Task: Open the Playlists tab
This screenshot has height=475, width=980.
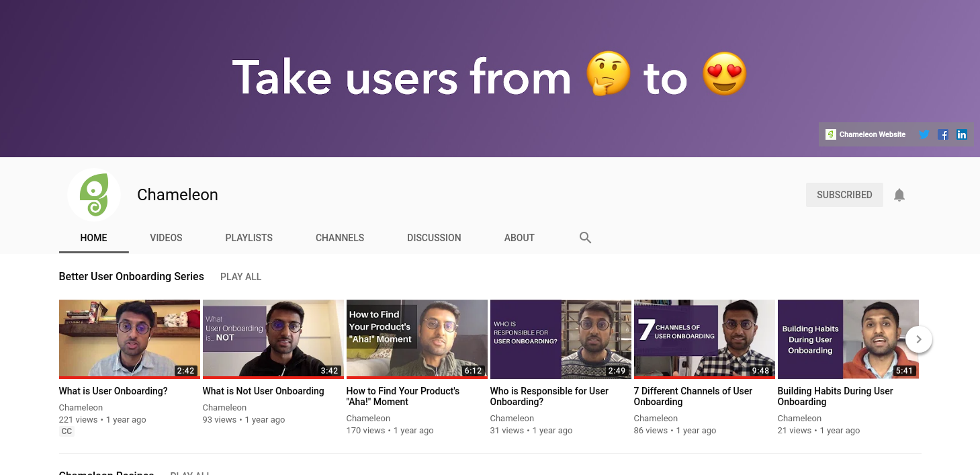Action: pyautogui.click(x=249, y=238)
